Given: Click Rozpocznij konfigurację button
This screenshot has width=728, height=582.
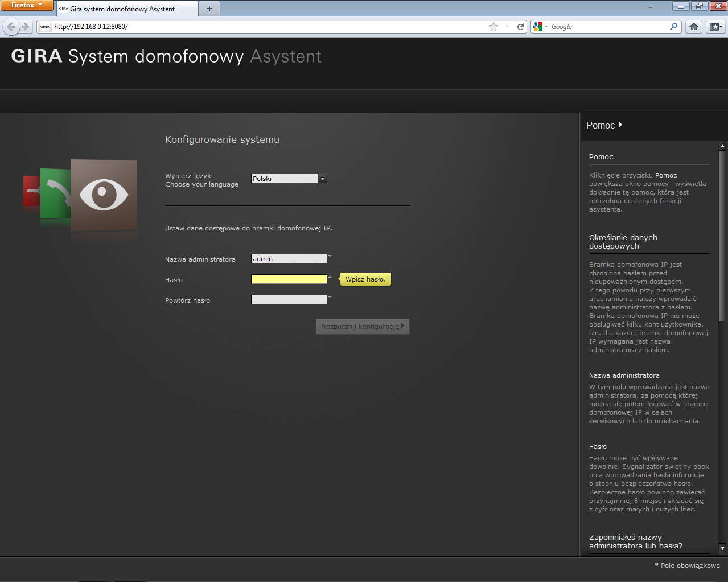Looking at the screenshot, I should 363,327.
